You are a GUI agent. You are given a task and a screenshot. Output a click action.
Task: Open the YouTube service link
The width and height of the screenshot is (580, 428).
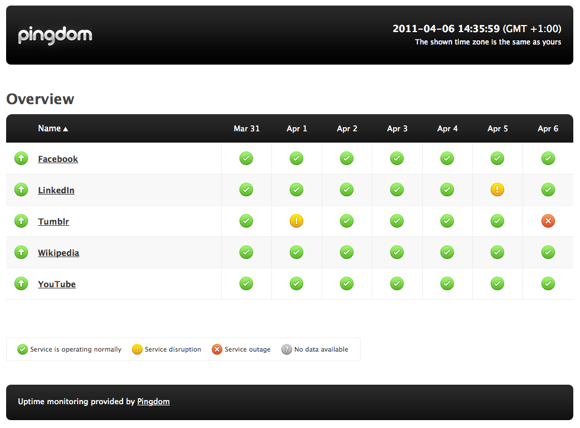point(57,284)
